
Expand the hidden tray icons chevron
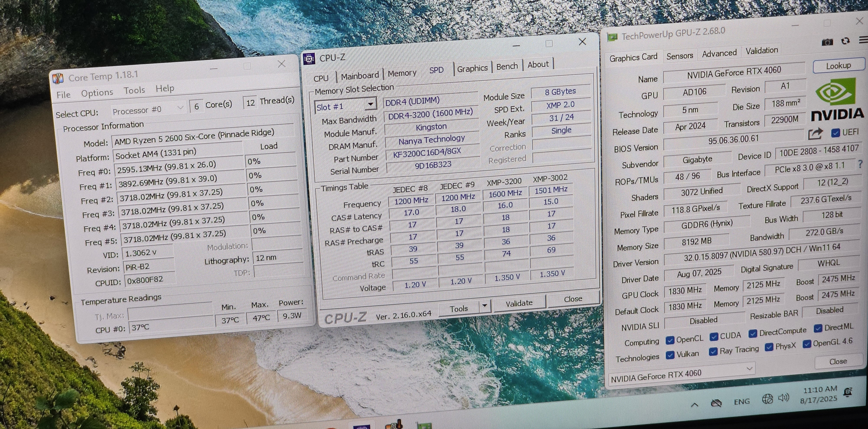[695, 405]
